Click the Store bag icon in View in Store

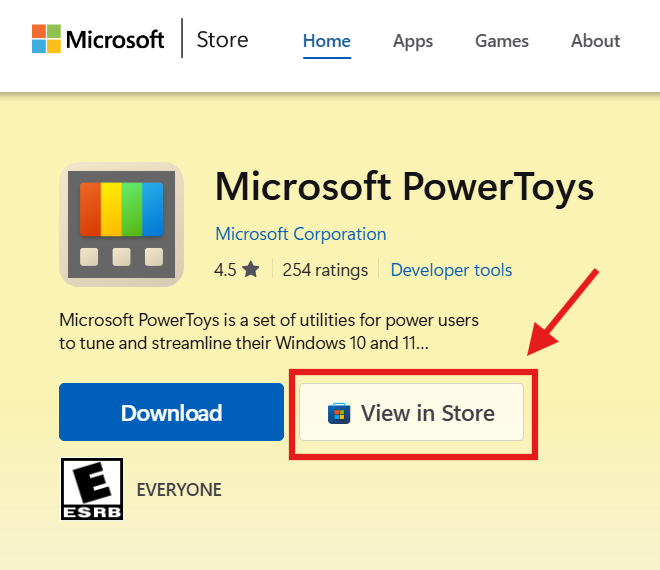point(339,413)
